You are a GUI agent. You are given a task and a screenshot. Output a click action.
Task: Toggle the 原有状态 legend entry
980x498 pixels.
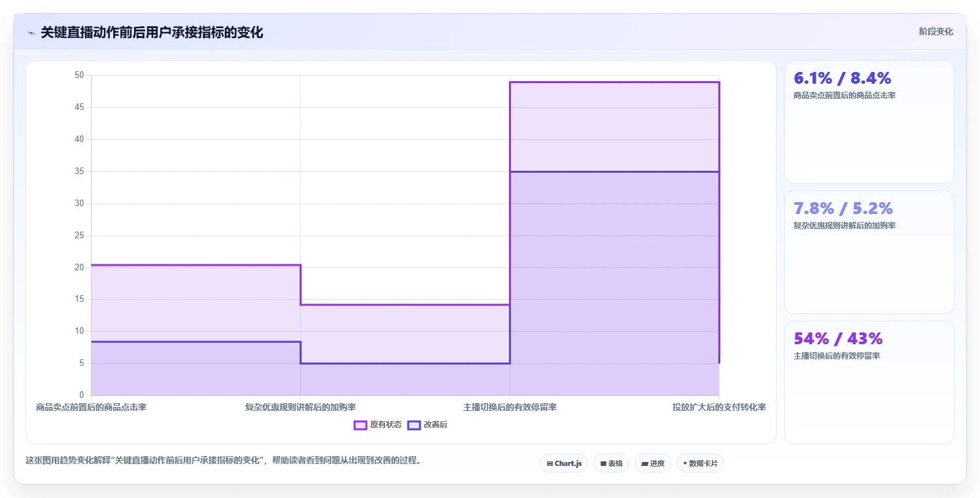pyautogui.click(x=377, y=425)
